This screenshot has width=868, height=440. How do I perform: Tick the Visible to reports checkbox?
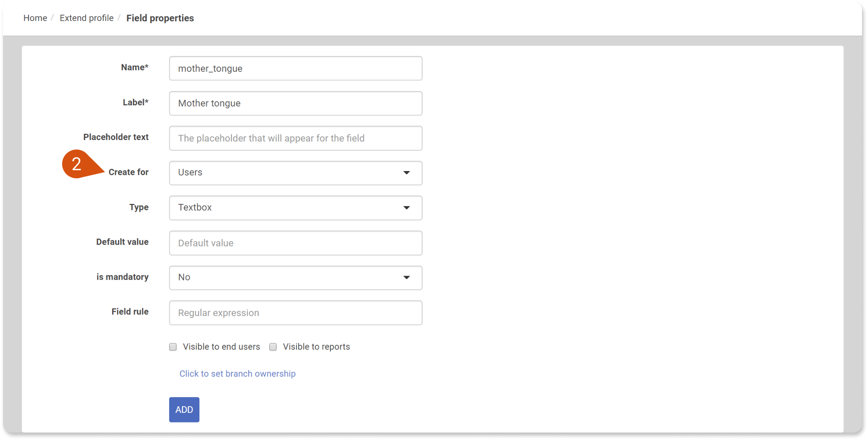click(x=273, y=347)
